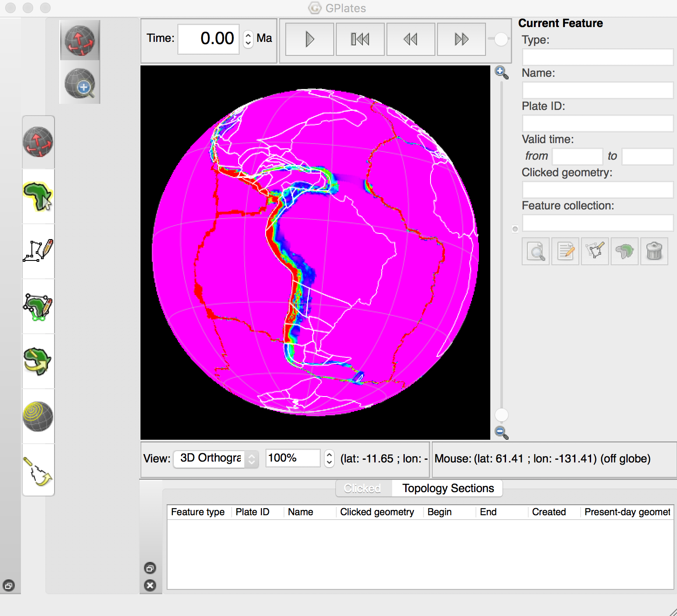Click the time stepper arrows next to Ma
The image size is (677, 616).
point(248,39)
